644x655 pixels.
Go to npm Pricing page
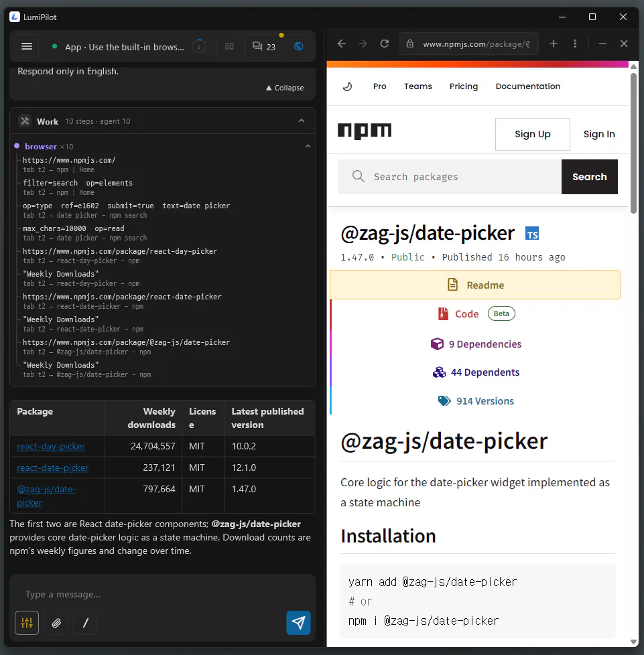pyautogui.click(x=464, y=86)
